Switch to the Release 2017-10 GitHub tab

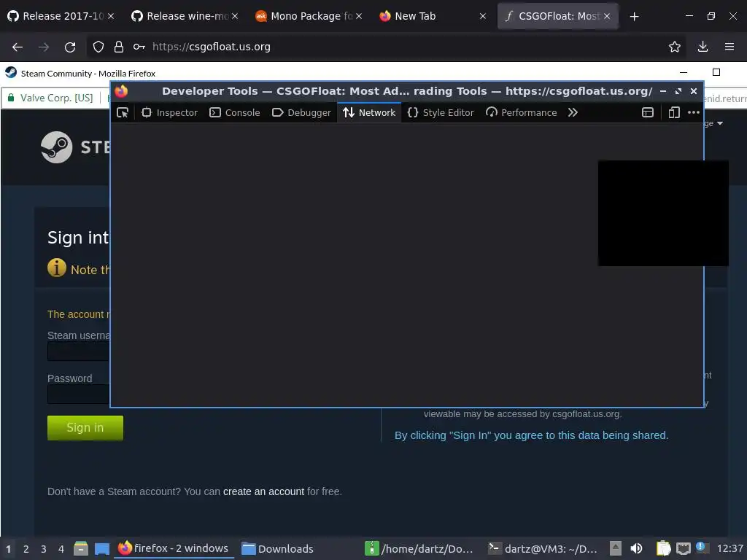61,16
